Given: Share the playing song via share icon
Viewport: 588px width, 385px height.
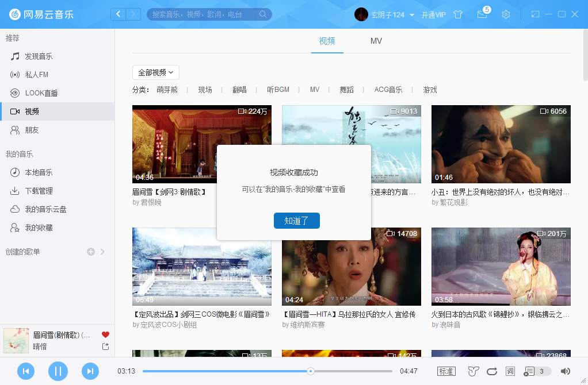Looking at the screenshot, I should coord(105,346).
